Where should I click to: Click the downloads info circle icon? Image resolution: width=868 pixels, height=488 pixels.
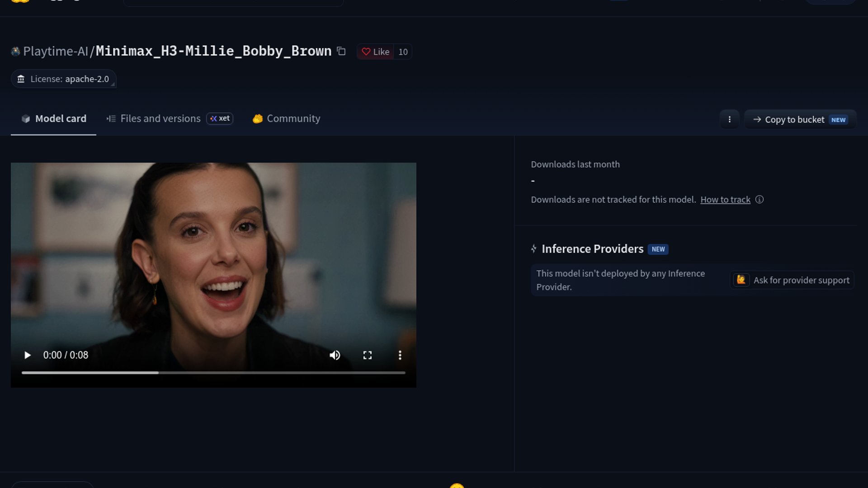(759, 199)
